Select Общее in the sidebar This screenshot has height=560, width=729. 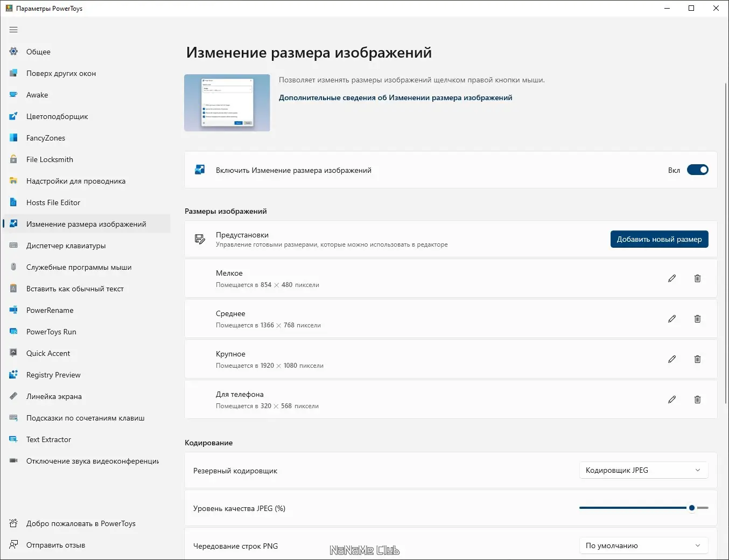[38, 52]
